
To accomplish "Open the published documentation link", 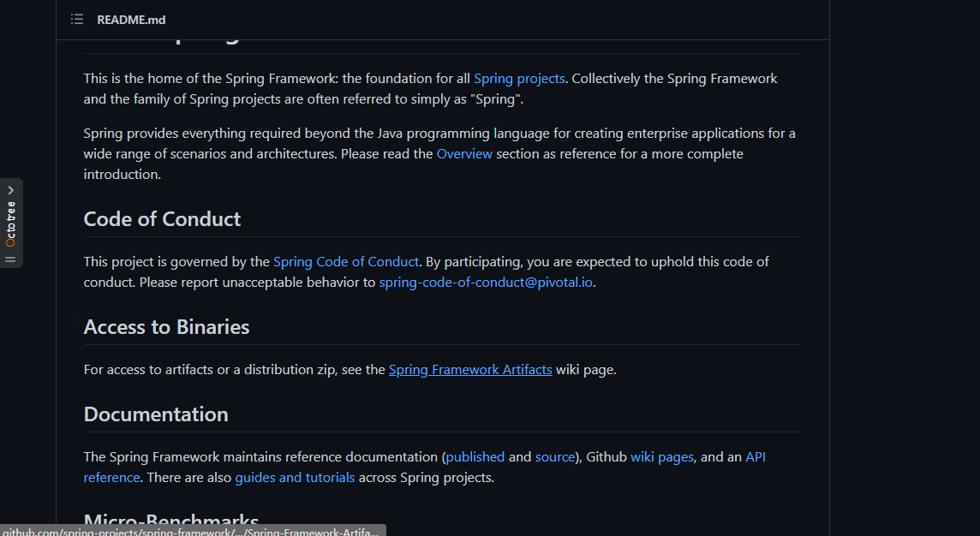I will pyautogui.click(x=475, y=457).
